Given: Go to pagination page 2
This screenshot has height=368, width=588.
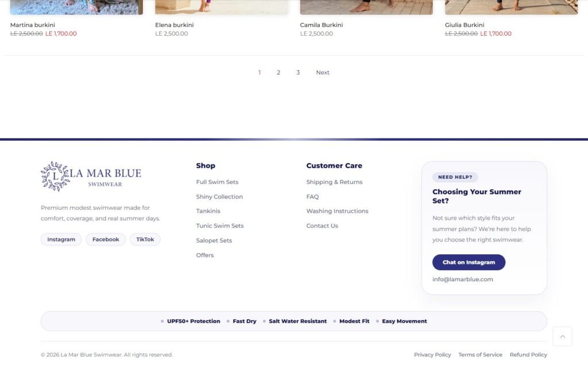Looking at the screenshot, I should pyautogui.click(x=278, y=72).
